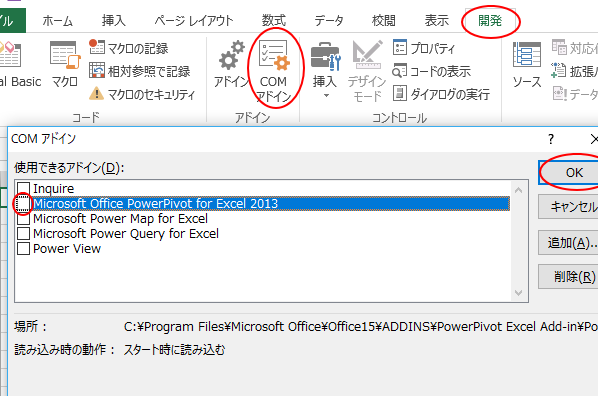This screenshot has width=598, height=396.
Task: Check the Inquire add-in checkbox
Action: coord(23,188)
